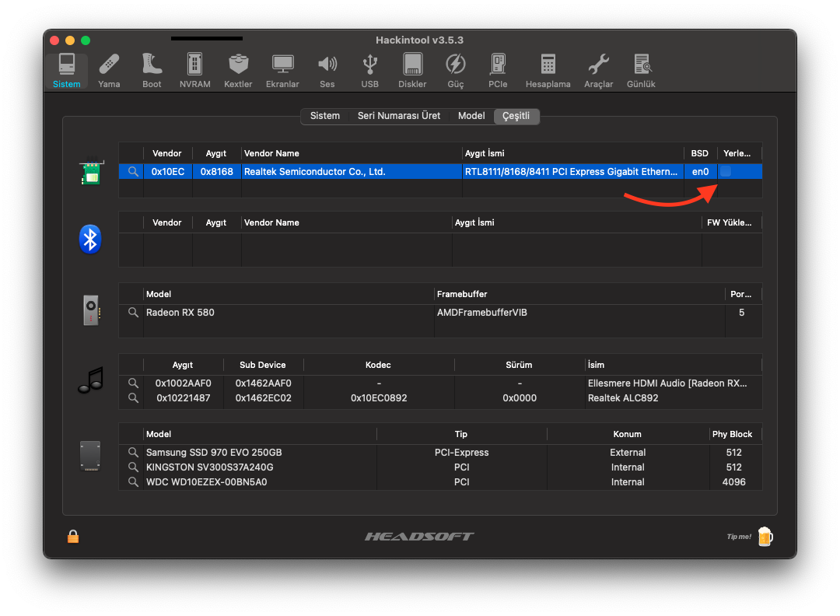Select the Boot toolbar icon
This screenshot has height=616, width=840.
click(152, 70)
